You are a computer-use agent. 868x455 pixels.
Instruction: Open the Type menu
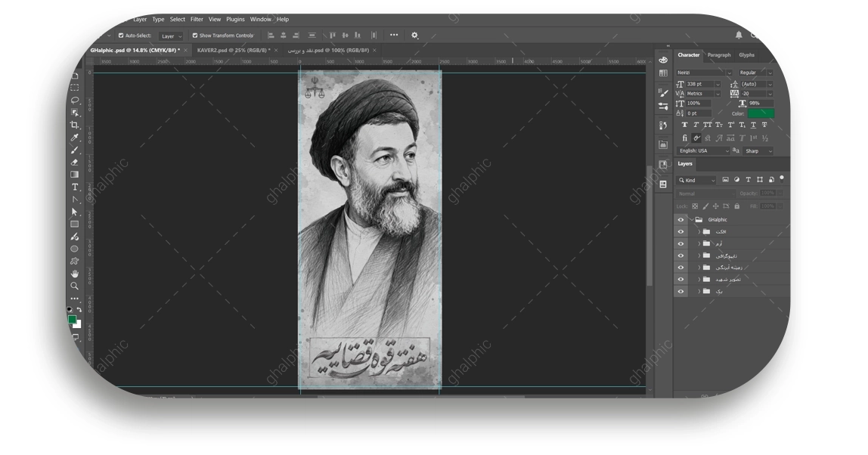coord(158,20)
